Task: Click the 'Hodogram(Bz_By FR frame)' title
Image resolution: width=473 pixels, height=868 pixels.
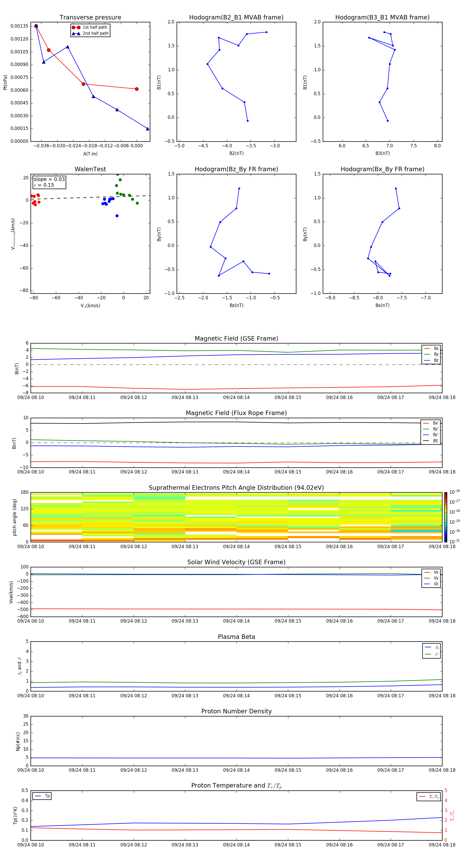Action: 236,169
